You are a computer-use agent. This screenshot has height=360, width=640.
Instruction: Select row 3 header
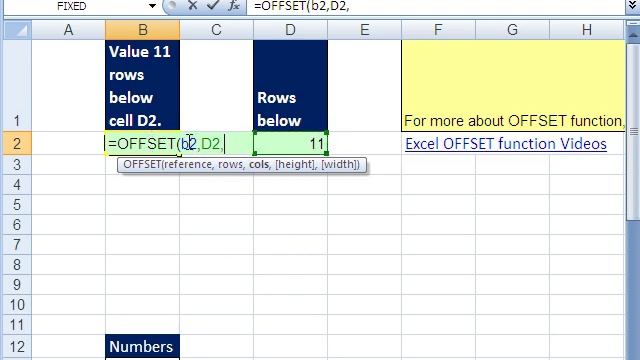[x=17, y=165]
